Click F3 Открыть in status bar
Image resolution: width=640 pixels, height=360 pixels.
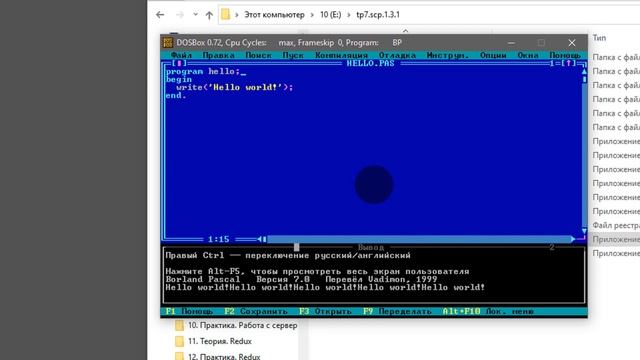pos(325,311)
